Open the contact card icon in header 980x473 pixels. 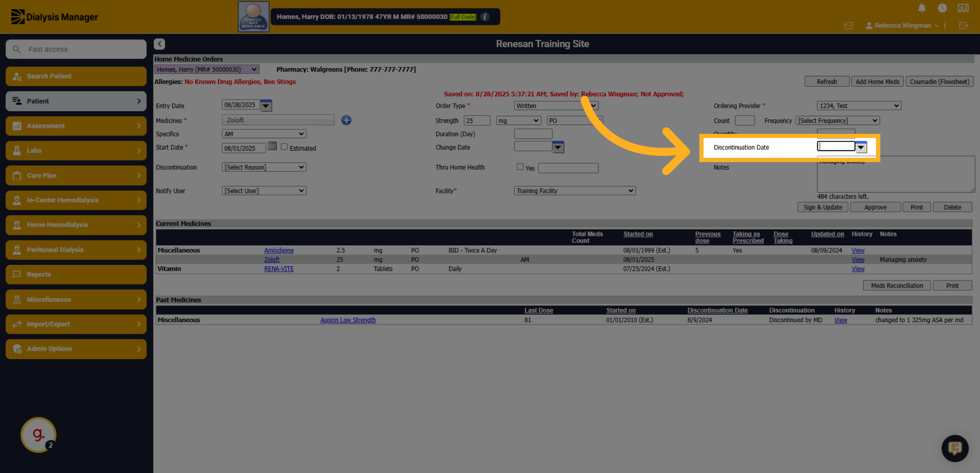(x=963, y=8)
